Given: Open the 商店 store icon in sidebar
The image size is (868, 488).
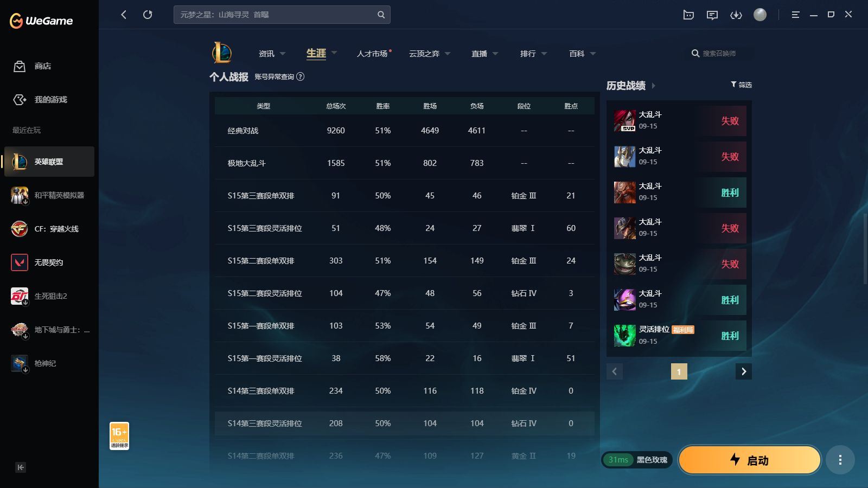Looking at the screenshot, I should point(20,66).
